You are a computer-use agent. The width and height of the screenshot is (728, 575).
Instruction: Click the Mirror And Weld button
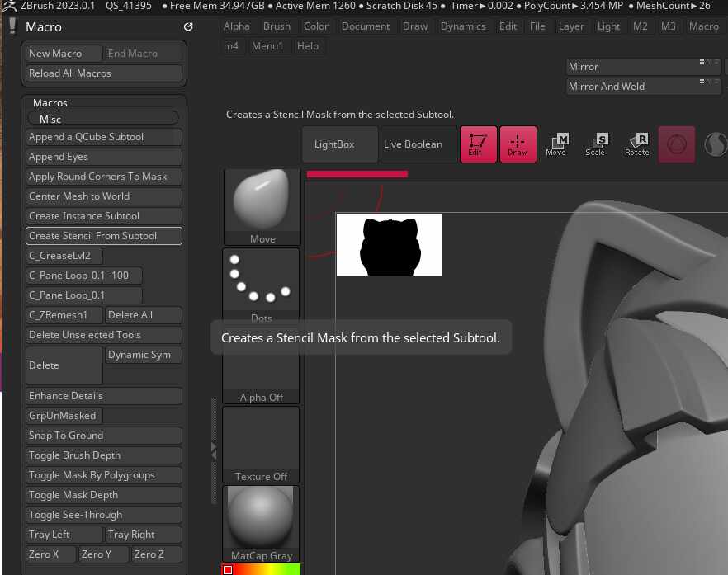coord(644,87)
